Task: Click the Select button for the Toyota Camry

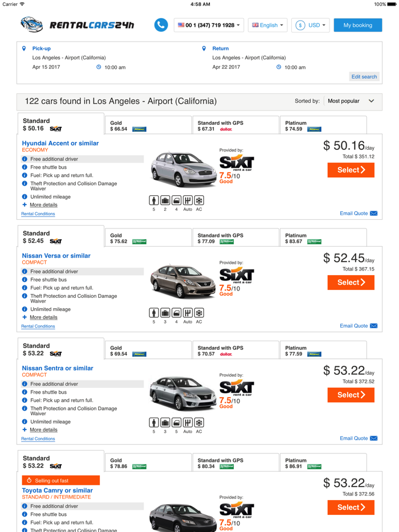Action: (351, 507)
